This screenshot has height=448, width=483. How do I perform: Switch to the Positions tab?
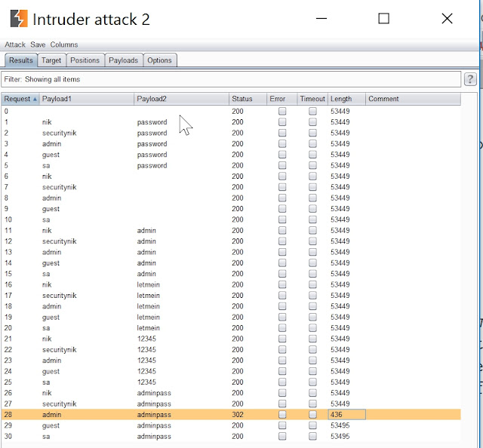point(85,60)
